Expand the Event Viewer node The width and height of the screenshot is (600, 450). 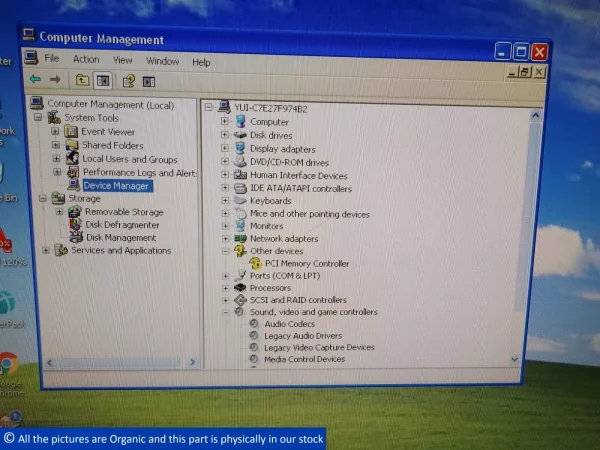[x=55, y=131]
